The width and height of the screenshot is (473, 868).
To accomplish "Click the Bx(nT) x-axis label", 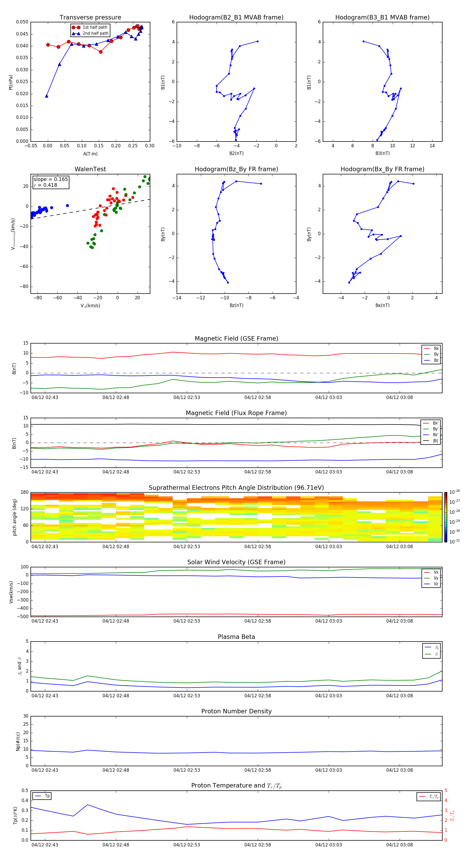I will (x=382, y=305).
